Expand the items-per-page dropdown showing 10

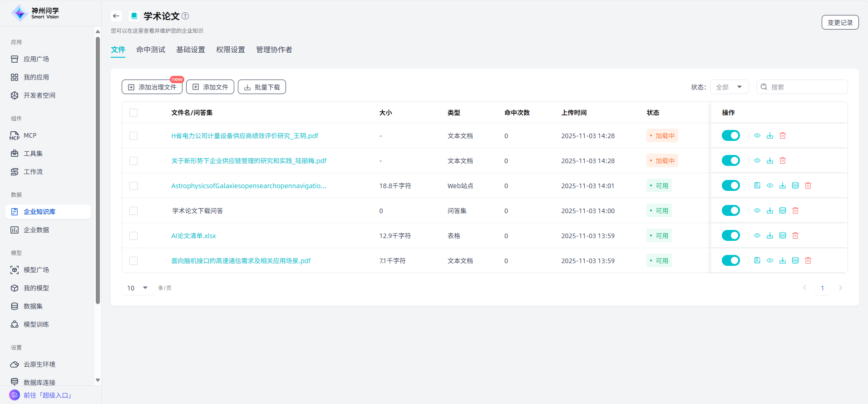click(x=138, y=288)
